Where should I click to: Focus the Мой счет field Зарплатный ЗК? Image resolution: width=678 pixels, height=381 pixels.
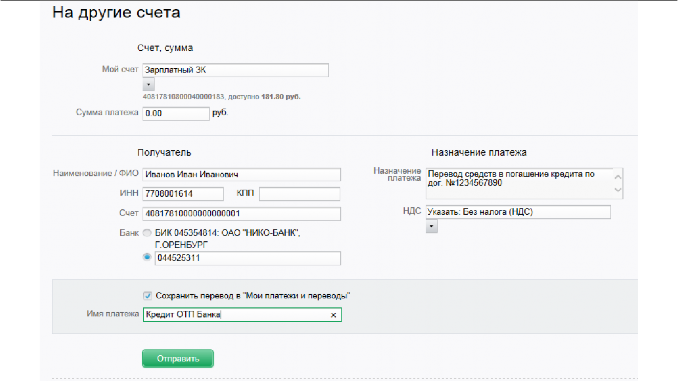pos(235,70)
